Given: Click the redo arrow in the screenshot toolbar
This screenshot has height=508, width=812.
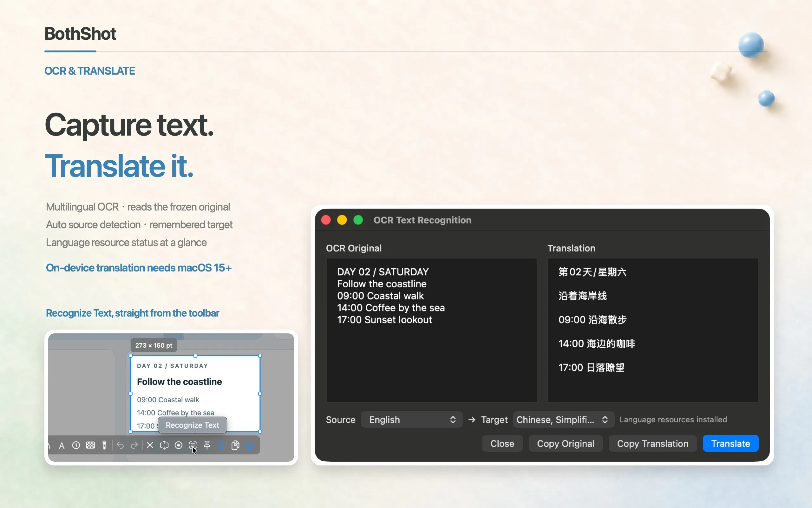Looking at the screenshot, I should point(134,445).
